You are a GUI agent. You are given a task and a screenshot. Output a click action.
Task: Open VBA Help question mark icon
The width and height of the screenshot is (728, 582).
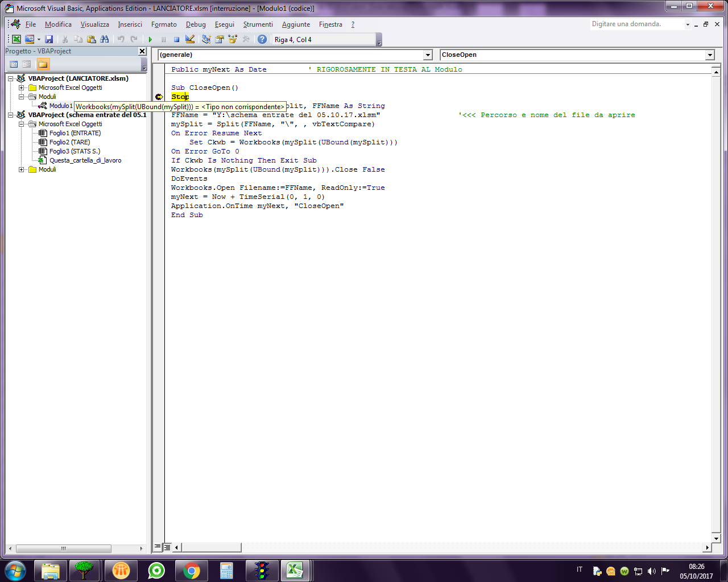point(262,39)
